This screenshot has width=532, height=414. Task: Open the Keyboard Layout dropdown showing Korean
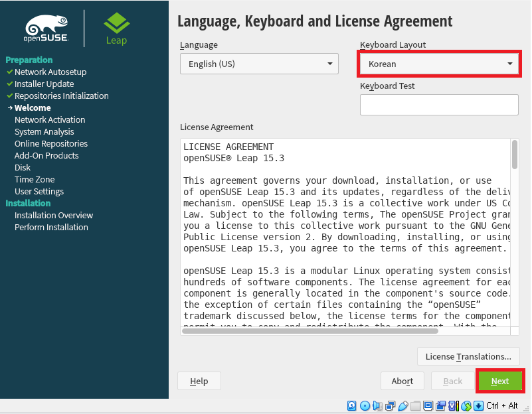439,64
